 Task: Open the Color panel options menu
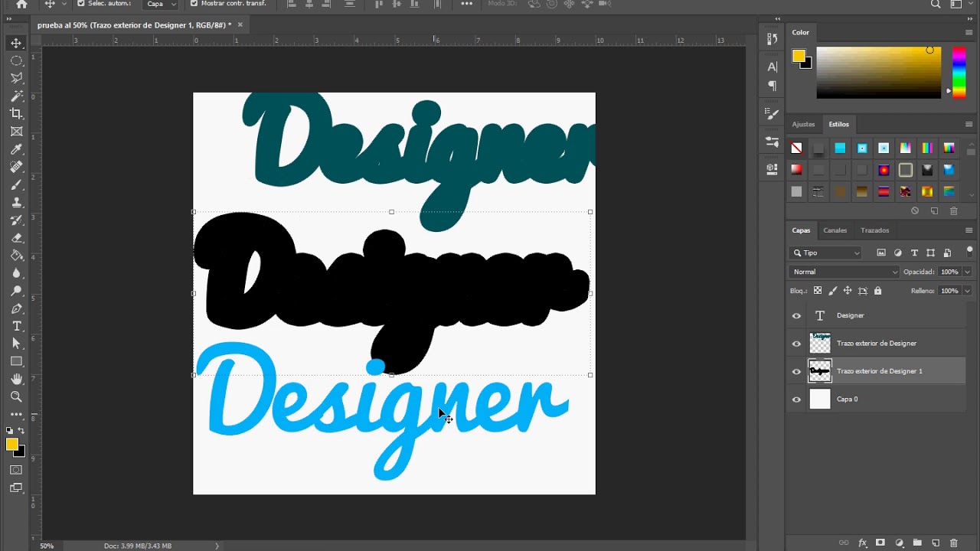(969, 33)
